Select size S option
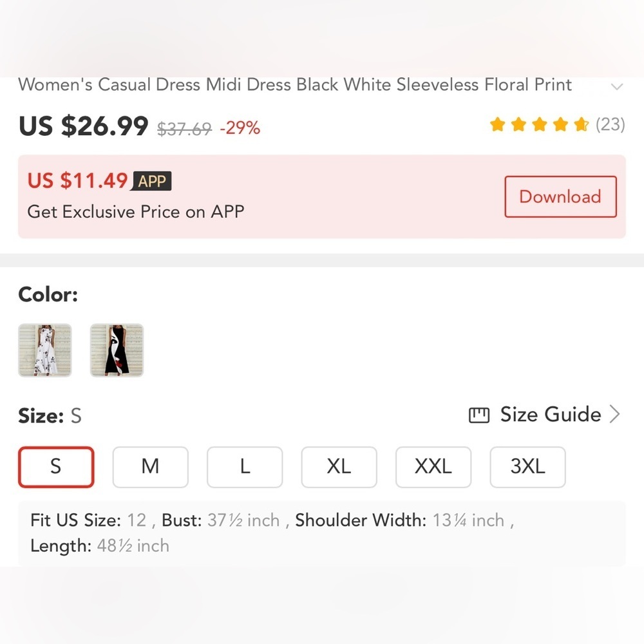Screen dimensions: 644x644 (56, 467)
